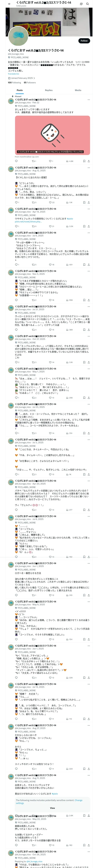View analytics of the Aug 12, 2025 post
The width and height of the screenshot is (98, 868).
coord(69,203)
